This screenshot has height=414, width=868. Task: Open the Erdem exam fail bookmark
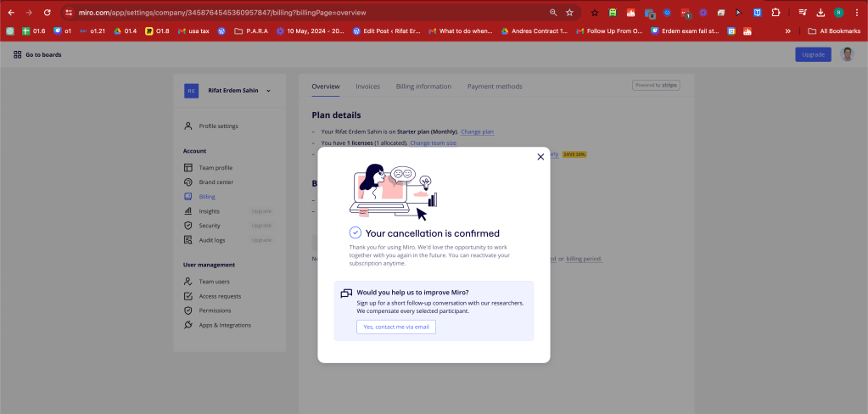(686, 31)
